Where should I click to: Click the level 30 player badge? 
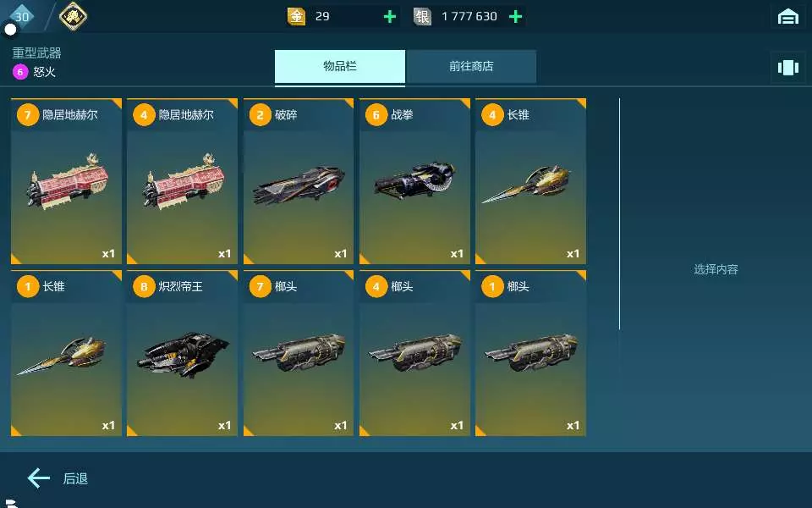pos(22,16)
